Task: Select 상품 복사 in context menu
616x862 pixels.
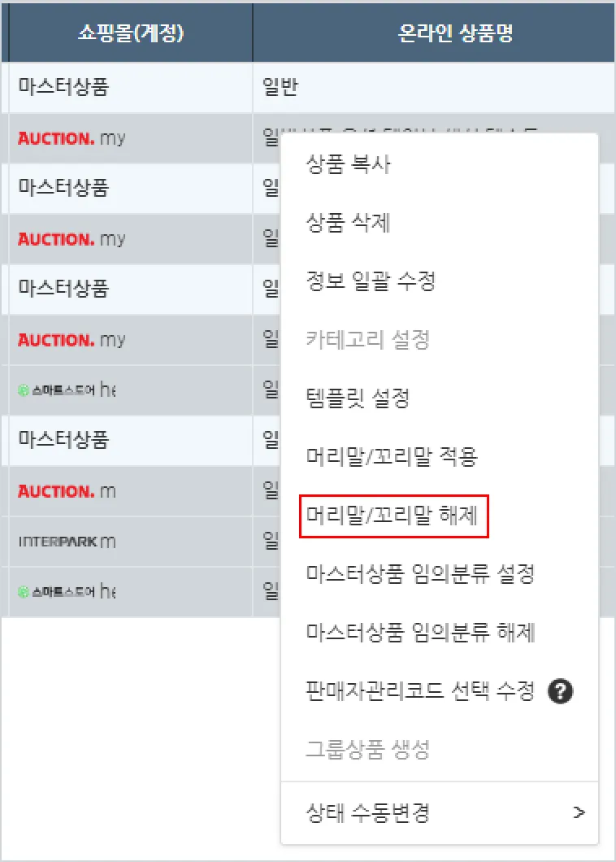Action: (348, 165)
